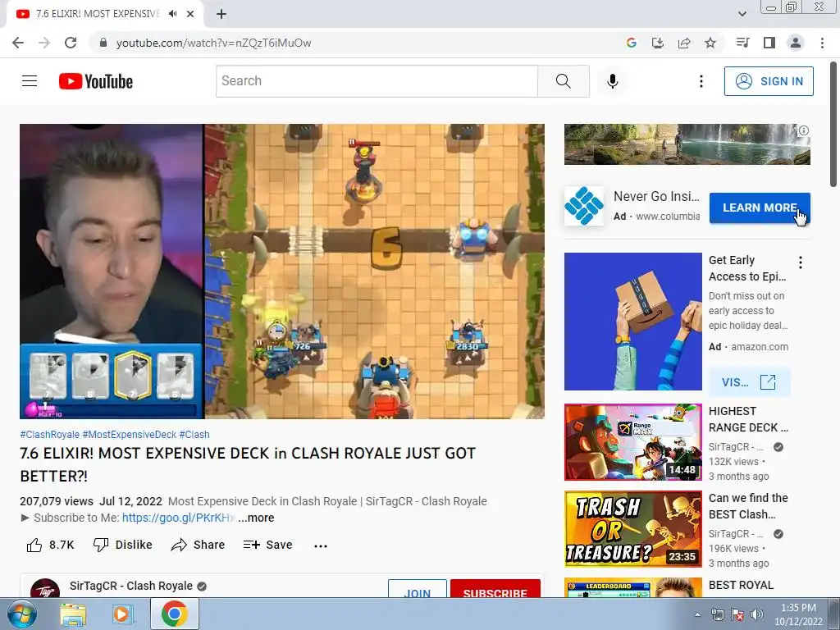Reload the page

[x=71, y=43]
